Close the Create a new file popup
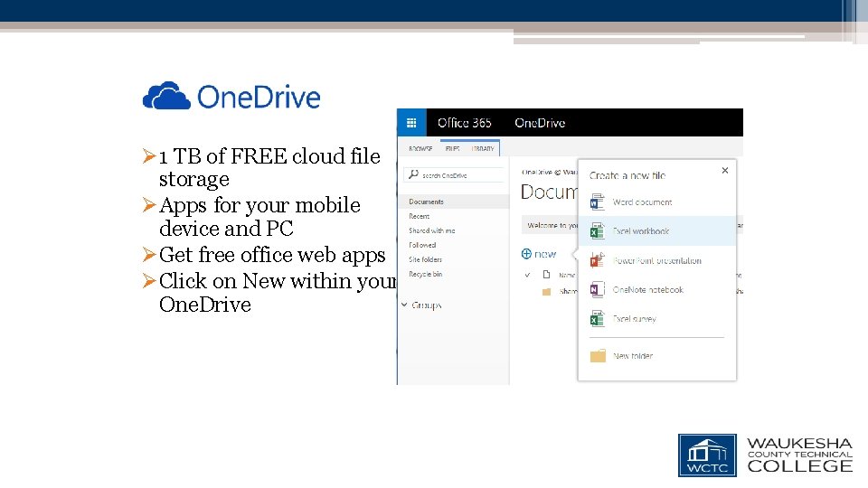868x488 pixels. pos(725,171)
